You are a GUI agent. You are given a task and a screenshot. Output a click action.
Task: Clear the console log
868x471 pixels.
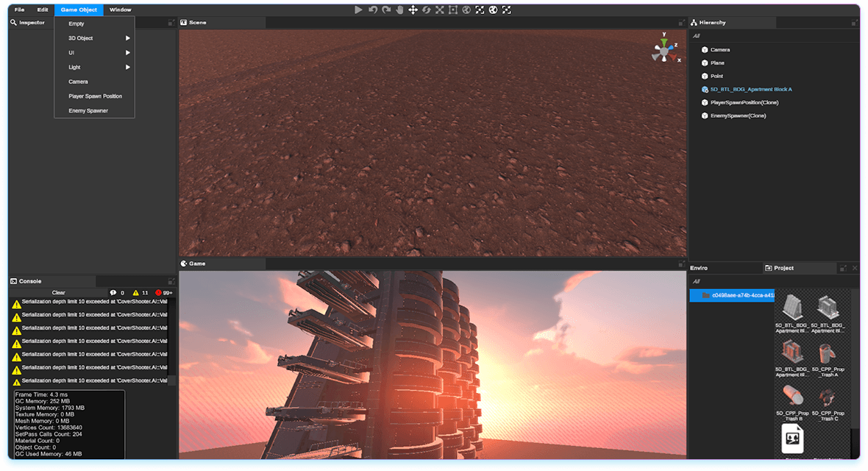tap(58, 293)
